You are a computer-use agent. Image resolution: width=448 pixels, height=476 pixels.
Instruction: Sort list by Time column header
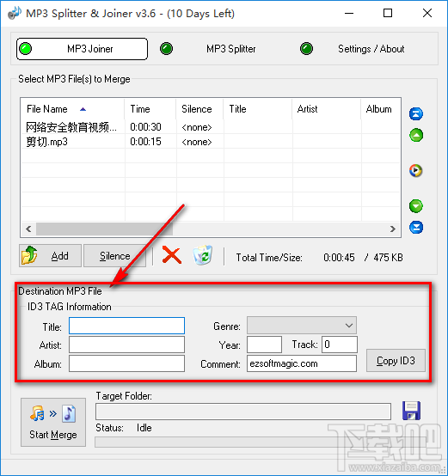pos(150,109)
